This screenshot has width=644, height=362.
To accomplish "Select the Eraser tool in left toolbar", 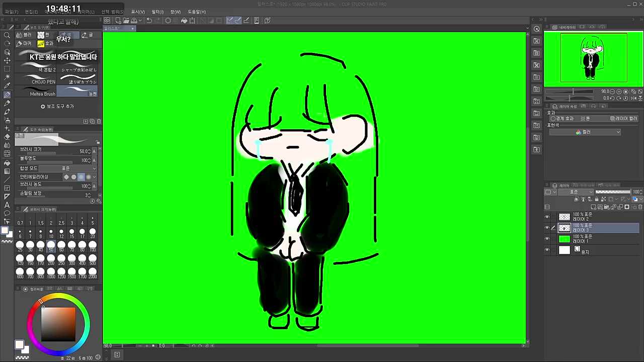I will pyautogui.click(x=7, y=137).
